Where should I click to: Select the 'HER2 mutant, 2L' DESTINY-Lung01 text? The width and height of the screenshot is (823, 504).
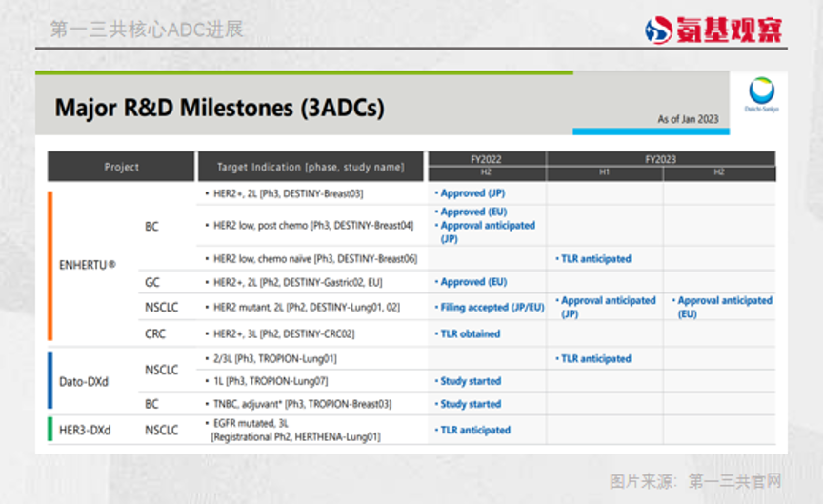coord(307,307)
